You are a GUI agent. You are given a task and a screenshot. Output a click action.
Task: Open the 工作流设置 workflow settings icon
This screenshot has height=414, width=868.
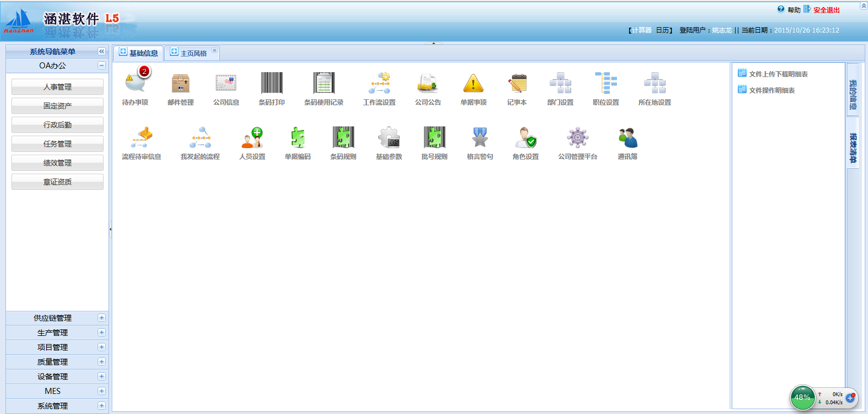[379, 84]
